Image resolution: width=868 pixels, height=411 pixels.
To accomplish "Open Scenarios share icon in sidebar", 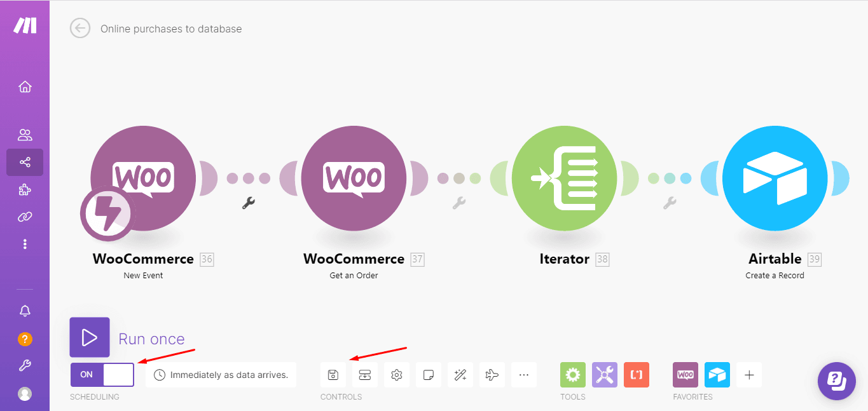I will 25,163.
